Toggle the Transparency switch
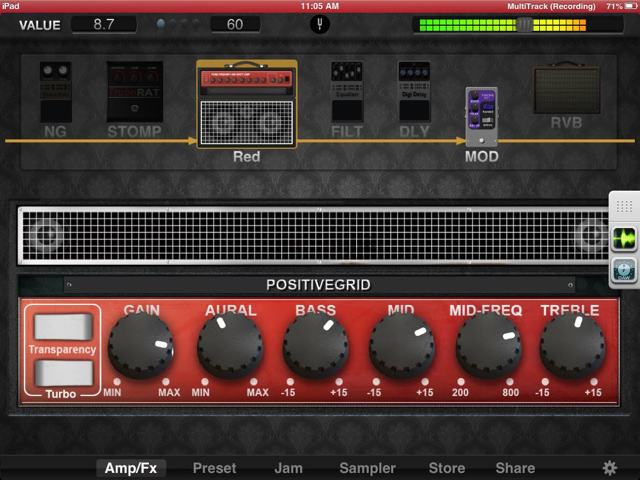The height and width of the screenshot is (480, 640). [x=63, y=327]
